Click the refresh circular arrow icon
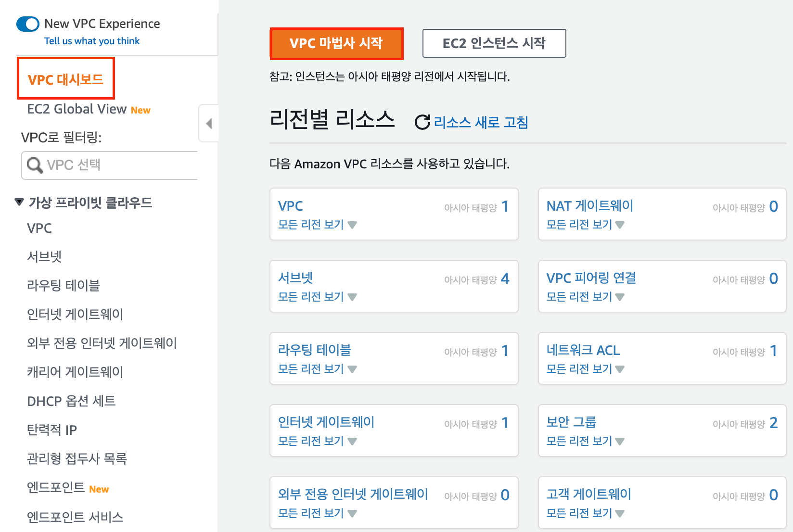793x532 pixels. [422, 122]
